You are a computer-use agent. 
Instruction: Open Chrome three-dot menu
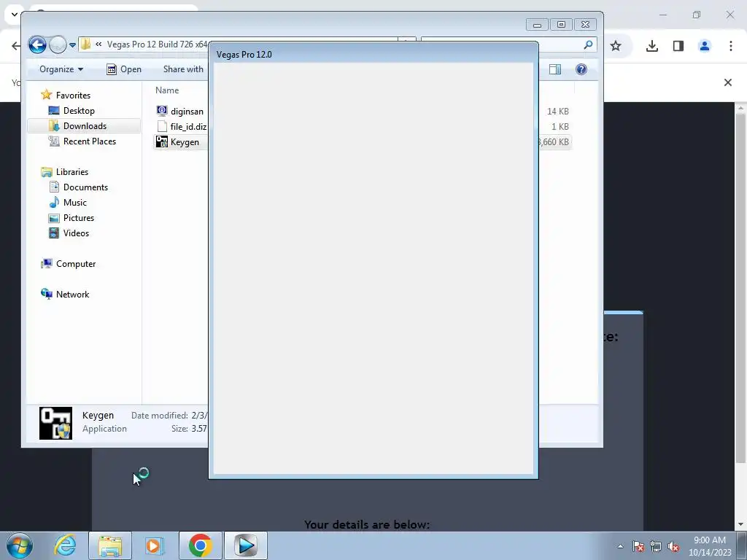coord(731,46)
